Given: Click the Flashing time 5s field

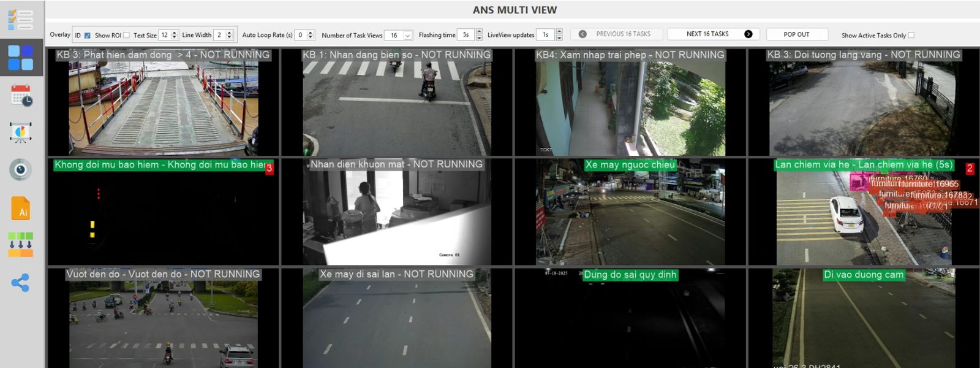Looking at the screenshot, I should click(467, 35).
